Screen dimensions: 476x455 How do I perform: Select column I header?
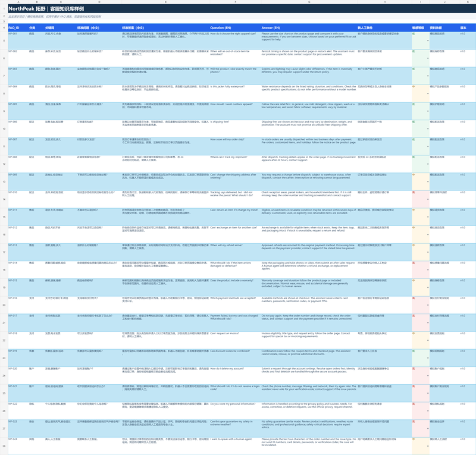click(421, 2)
